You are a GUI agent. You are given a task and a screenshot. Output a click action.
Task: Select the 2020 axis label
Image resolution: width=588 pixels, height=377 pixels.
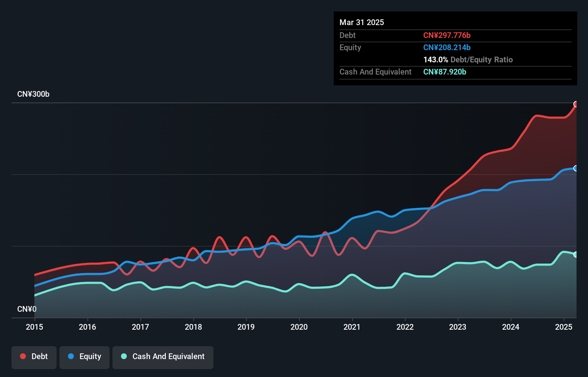[x=299, y=327]
